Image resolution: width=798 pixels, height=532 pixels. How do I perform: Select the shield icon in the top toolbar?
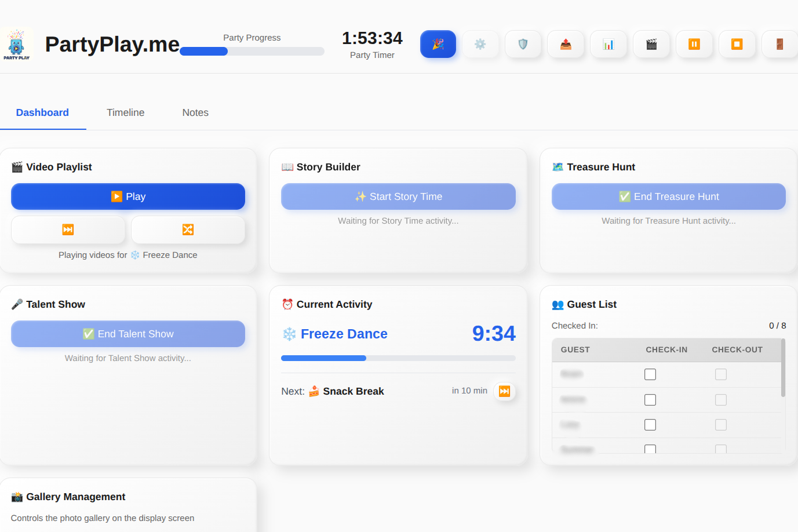tap(523, 44)
